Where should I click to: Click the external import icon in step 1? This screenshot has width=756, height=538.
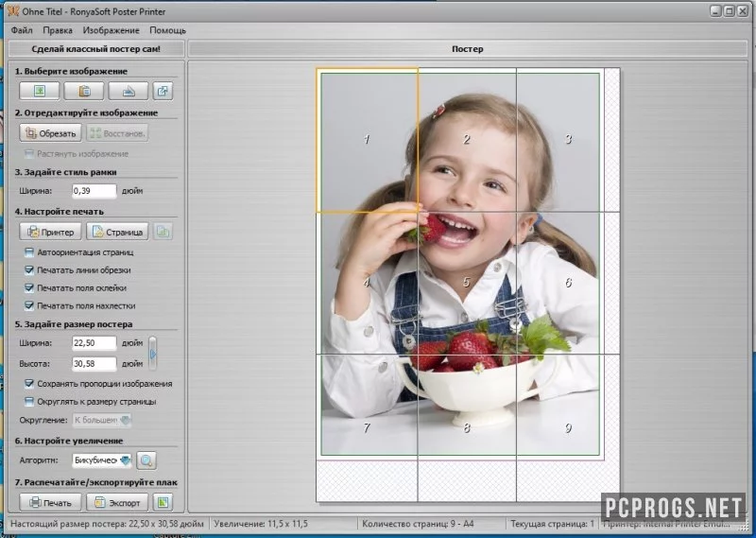click(163, 91)
